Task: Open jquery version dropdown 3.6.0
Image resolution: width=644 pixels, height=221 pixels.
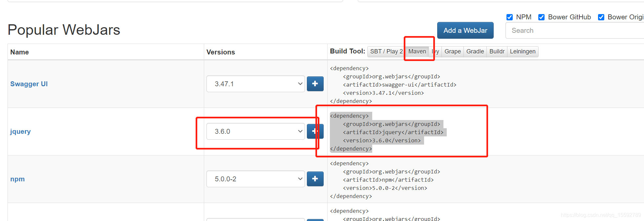Action: click(x=256, y=131)
